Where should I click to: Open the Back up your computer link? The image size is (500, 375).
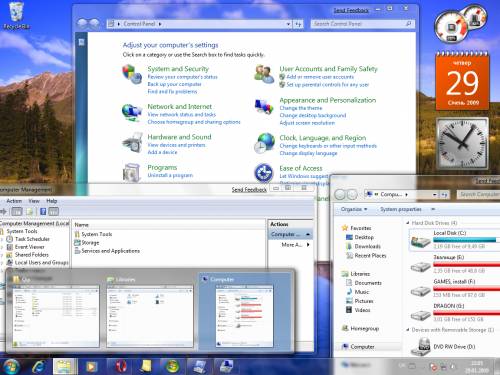[174, 84]
